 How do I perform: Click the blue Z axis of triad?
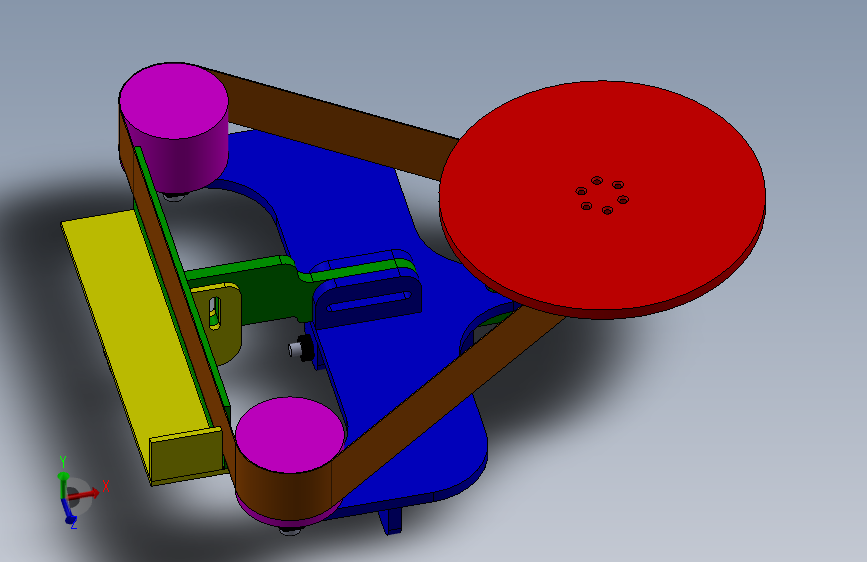pyautogui.click(x=67, y=510)
